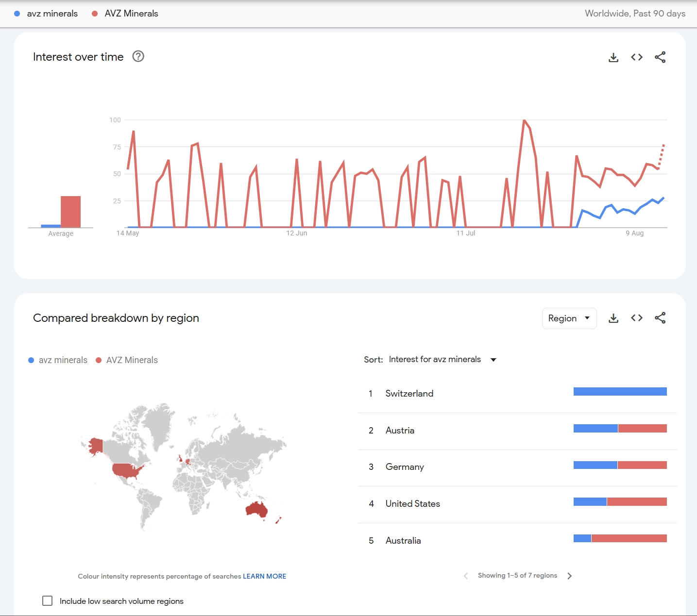Click the 12 Jun axis label
The height and width of the screenshot is (616, 697).
297,233
